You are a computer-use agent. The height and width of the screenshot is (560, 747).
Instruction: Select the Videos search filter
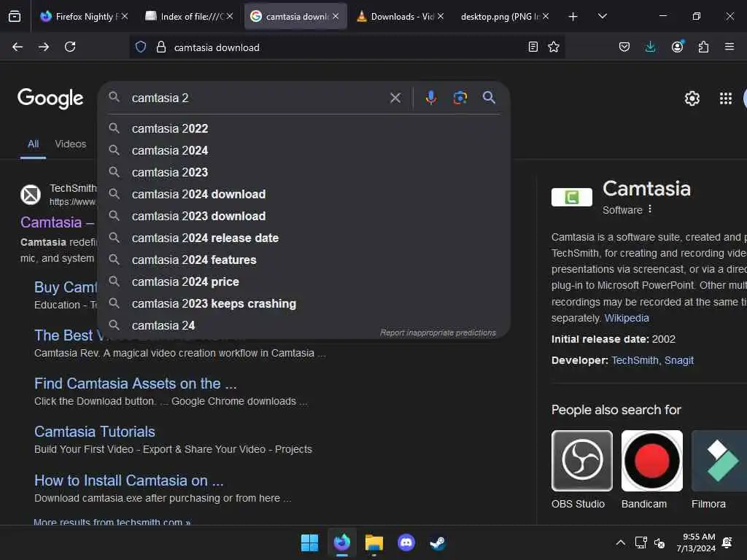[71, 144]
